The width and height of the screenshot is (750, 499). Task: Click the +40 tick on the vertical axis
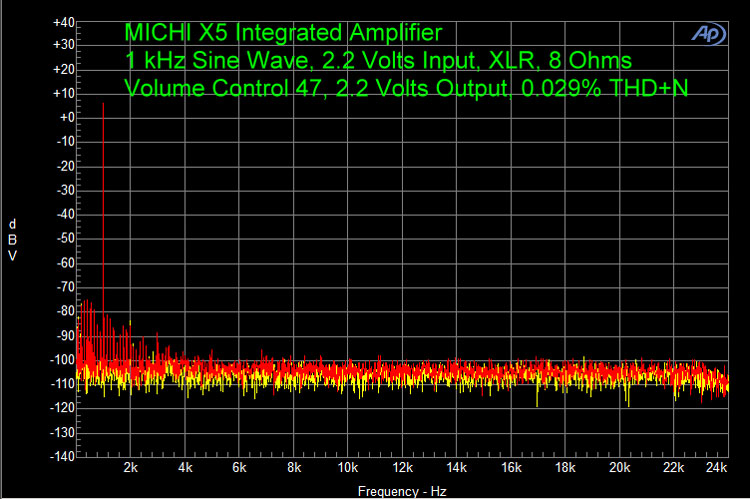coord(62,21)
